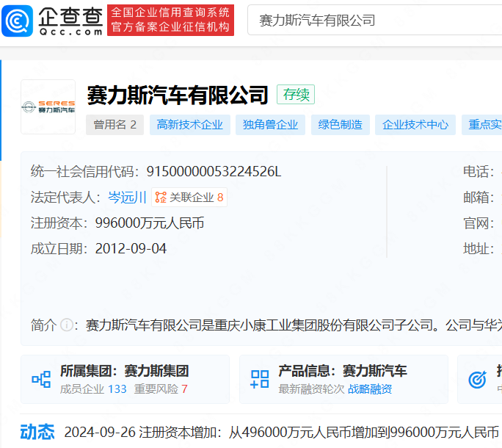Open 所属集团：赛力斯集团 card title
This screenshot has width=502, height=448.
pos(125,371)
